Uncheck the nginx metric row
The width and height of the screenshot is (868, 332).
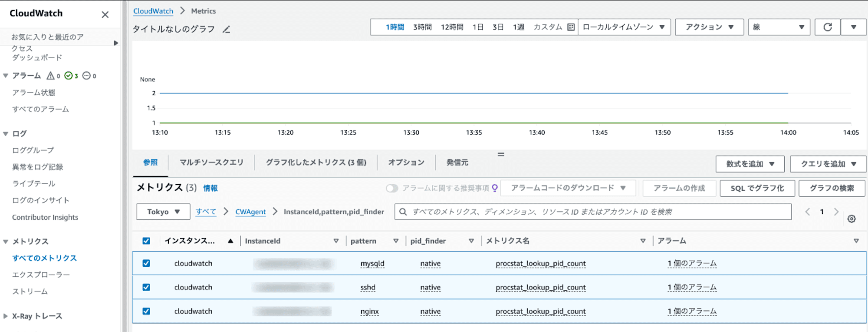tap(146, 311)
